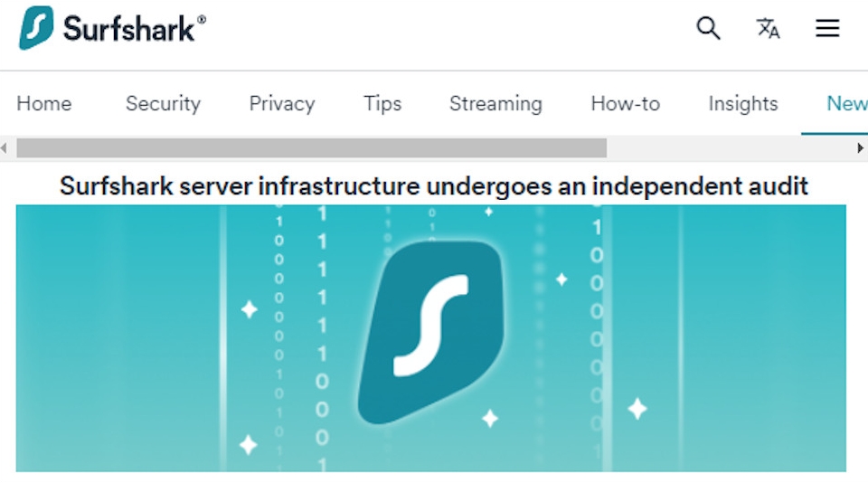This screenshot has height=483, width=868.
Task: Click the large Surfshark emblem in the banner
Action: tap(429, 331)
